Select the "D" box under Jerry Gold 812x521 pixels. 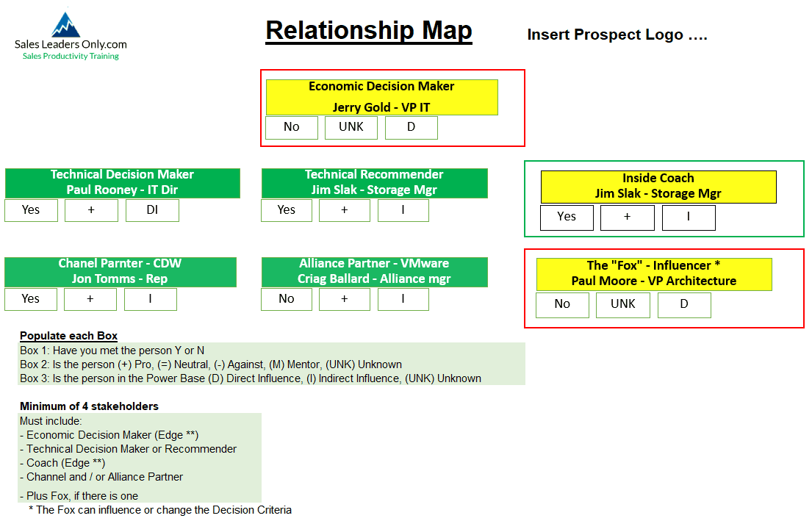tap(411, 127)
